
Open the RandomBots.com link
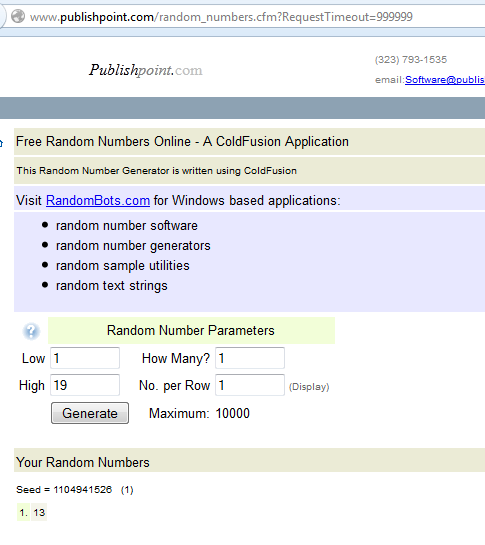point(98,201)
